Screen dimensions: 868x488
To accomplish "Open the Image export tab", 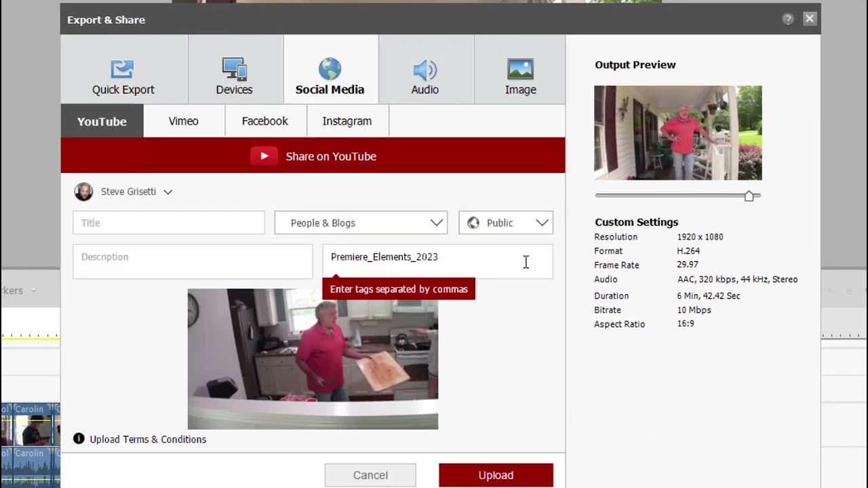I will (520, 69).
